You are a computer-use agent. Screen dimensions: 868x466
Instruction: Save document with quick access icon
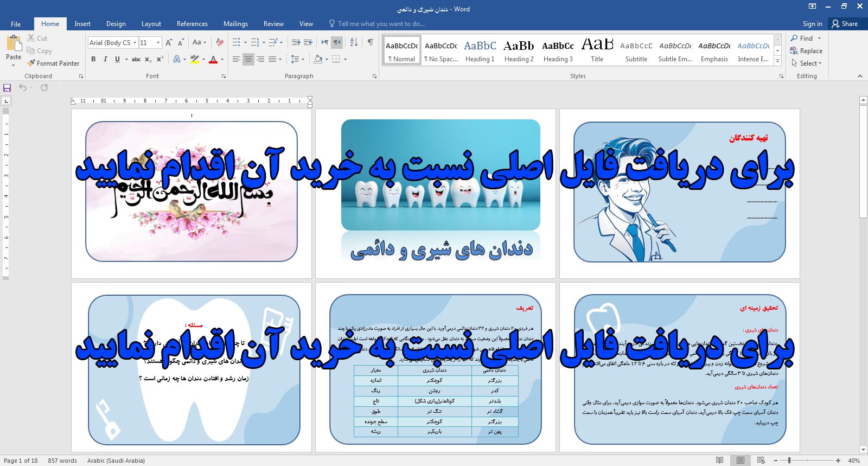click(x=7, y=88)
